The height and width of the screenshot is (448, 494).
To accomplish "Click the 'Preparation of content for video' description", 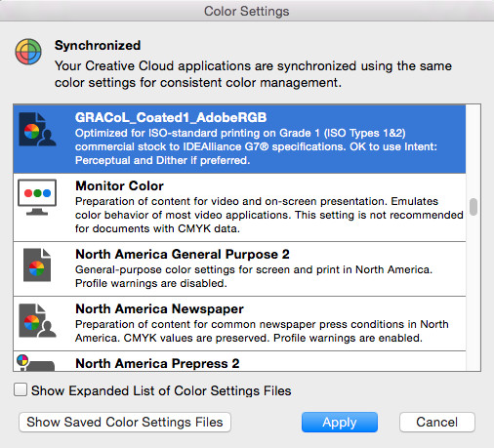I will pyautogui.click(x=269, y=215).
